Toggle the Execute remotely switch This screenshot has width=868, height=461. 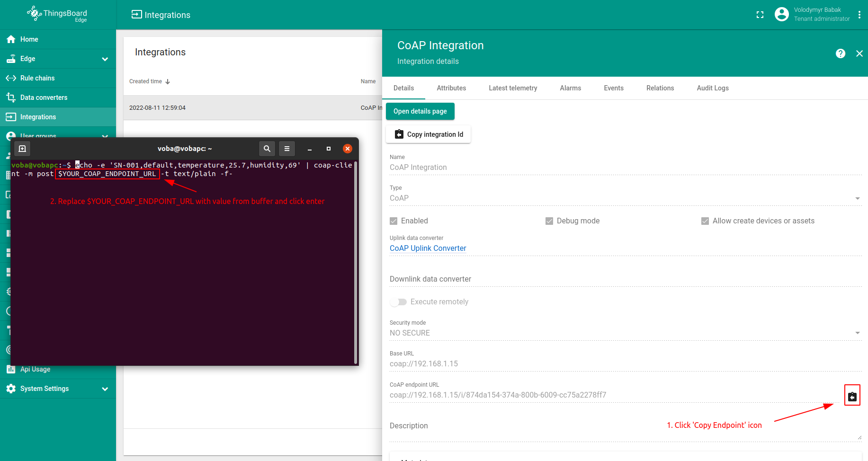pyautogui.click(x=398, y=302)
